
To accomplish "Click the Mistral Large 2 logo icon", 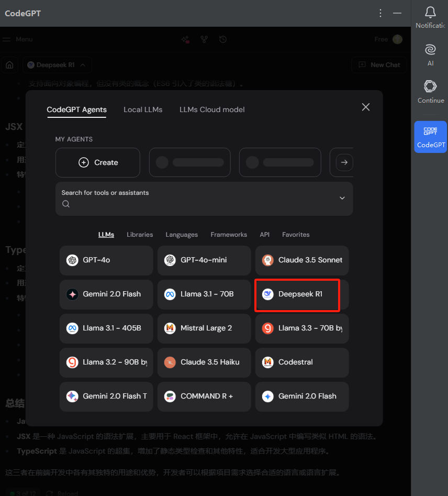I will point(170,328).
